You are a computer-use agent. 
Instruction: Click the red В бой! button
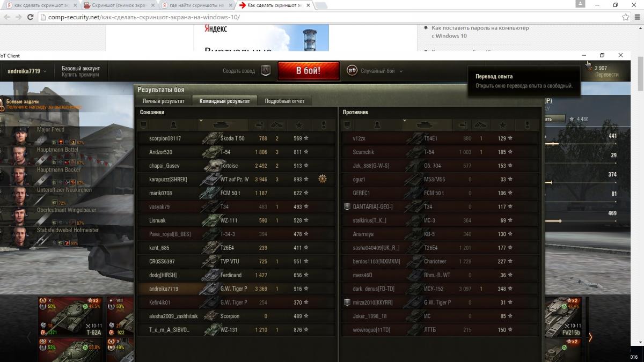pos(309,71)
